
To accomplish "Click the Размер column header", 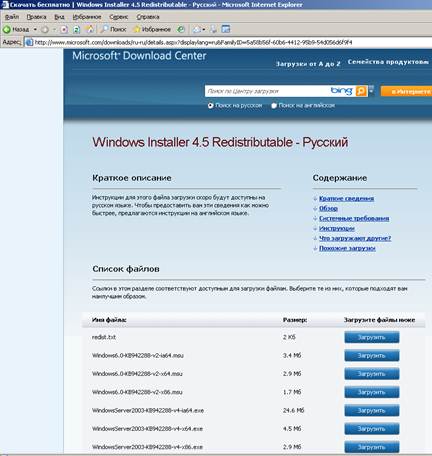I will (295, 320).
